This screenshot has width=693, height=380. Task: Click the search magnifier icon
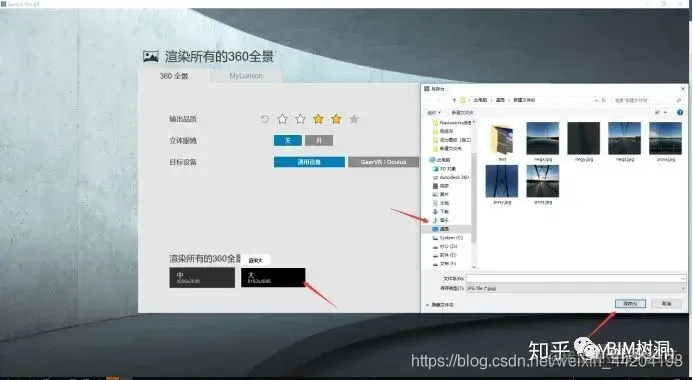[x=679, y=100]
